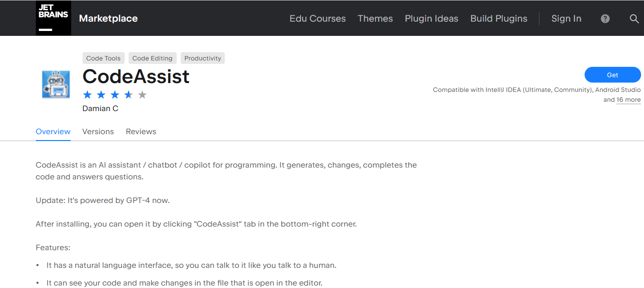Select the Productivity category tag

pyautogui.click(x=202, y=58)
